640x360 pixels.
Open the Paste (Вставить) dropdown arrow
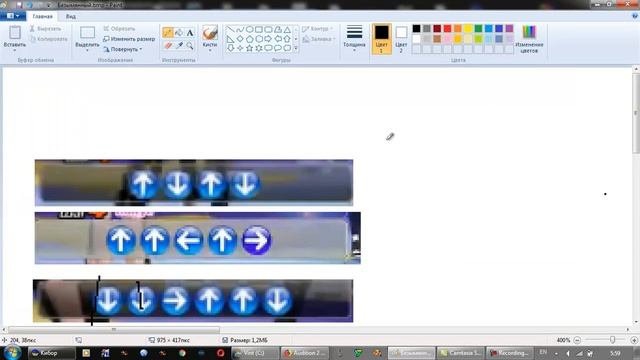click(15, 50)
